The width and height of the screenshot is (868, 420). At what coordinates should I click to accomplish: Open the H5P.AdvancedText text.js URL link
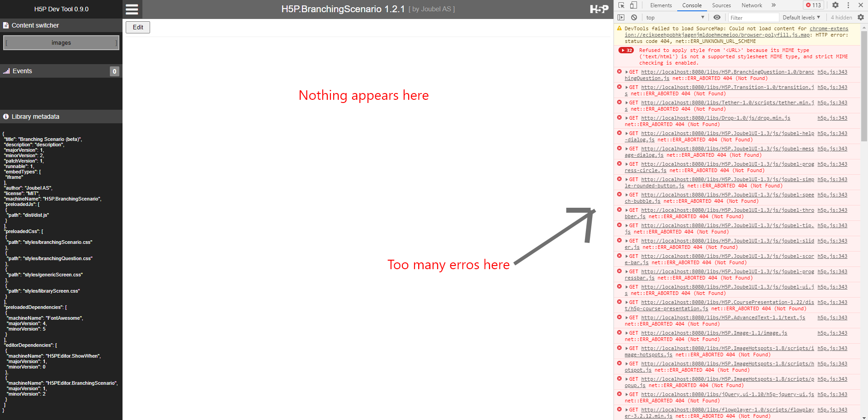(x=723, y=318)
